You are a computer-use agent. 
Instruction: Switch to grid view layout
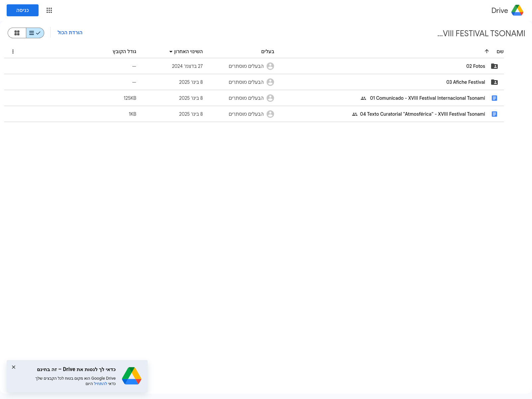[x=17, y=33]
